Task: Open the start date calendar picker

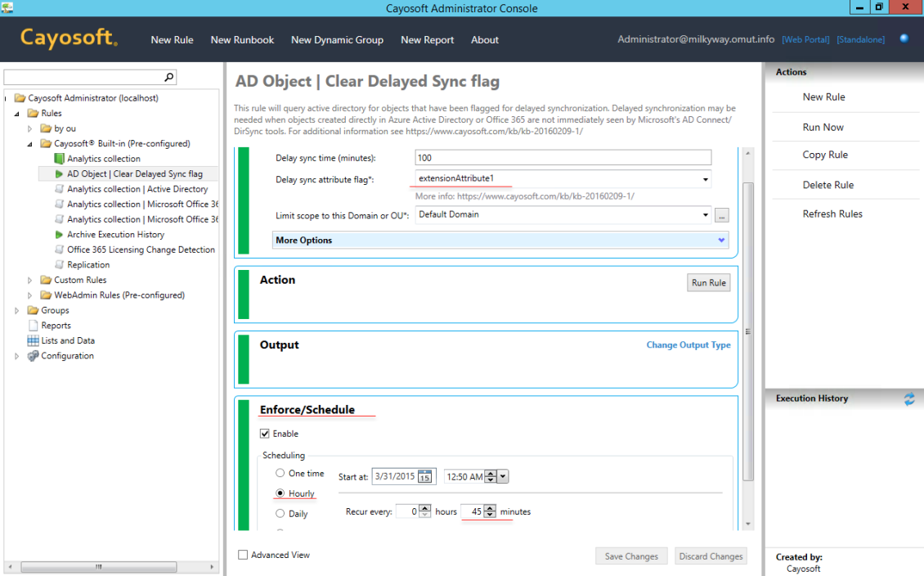Action: (x=425, y=476)
